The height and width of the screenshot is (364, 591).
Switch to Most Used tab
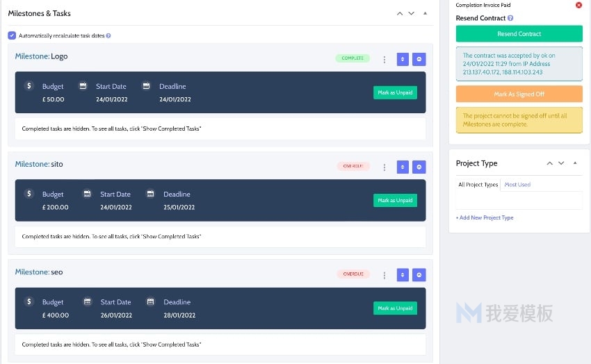tap(517, 185)
